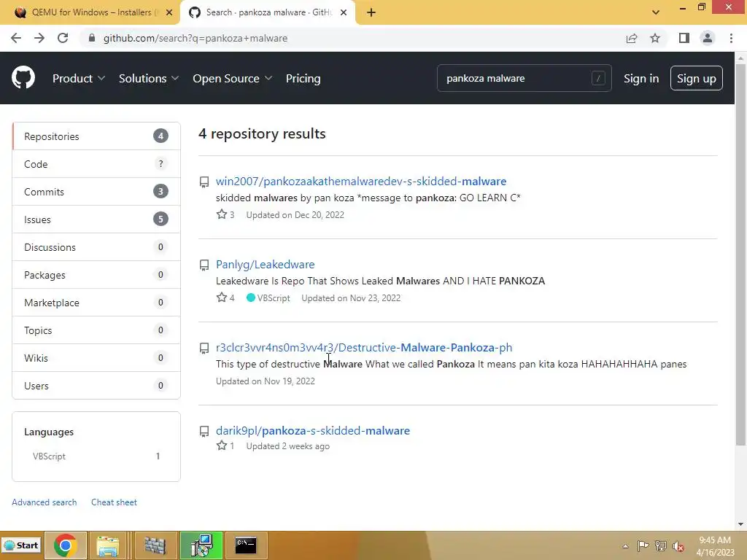Click repo icon beside darik9pl result
The image size is (747, 560).
coord(204,432)
